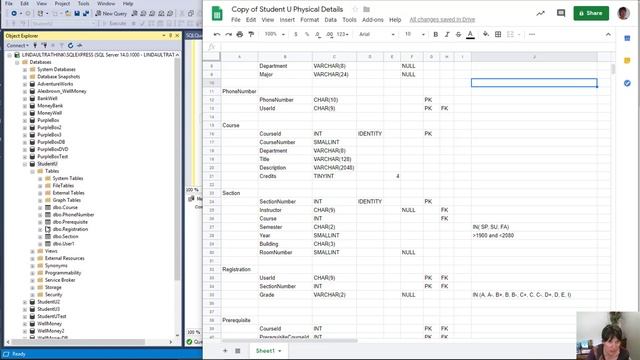Click the Redo icon in Sheets toolbar
The width and height of the screenshot is (640, 360).
228,34
